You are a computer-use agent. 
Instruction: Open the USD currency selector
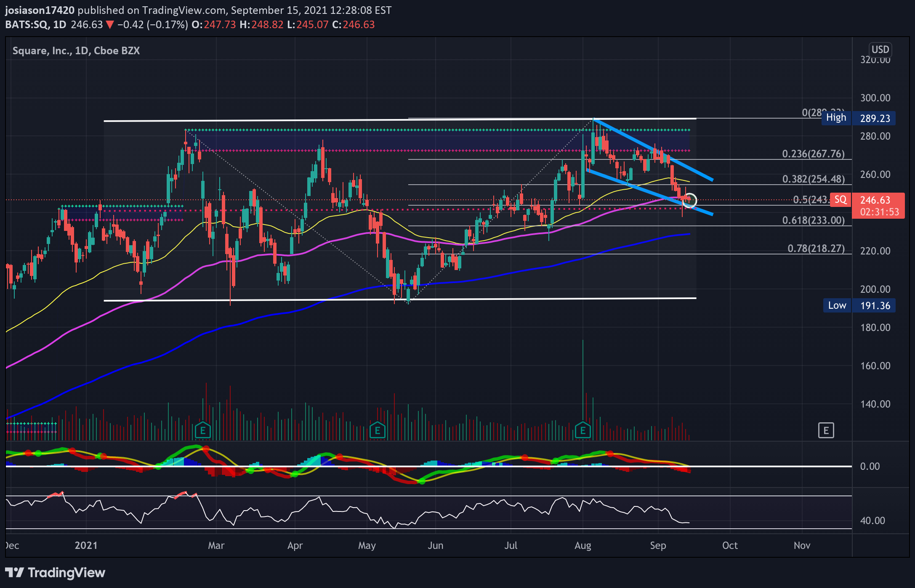tap(880, 50)
